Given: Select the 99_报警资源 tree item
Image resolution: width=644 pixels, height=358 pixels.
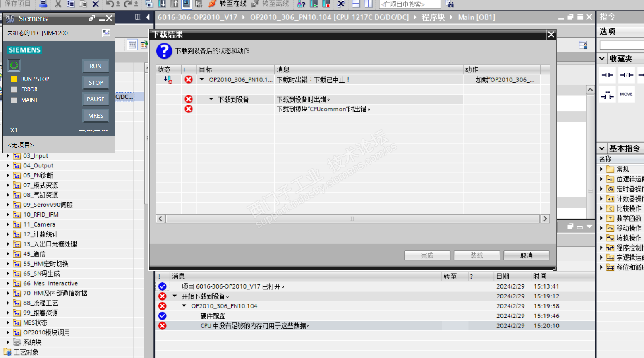Looking at the screenshot, I should [41, 313].
